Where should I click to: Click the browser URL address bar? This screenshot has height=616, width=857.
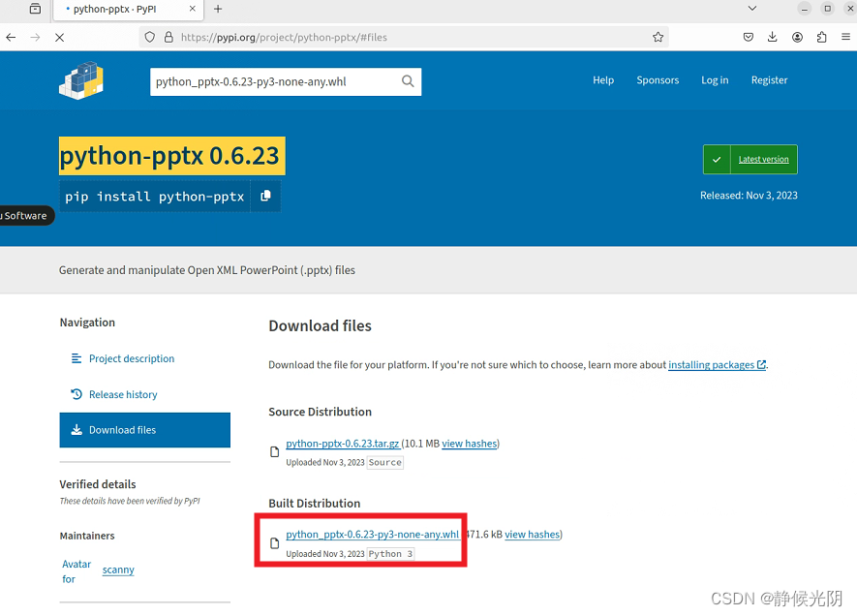pos(405,37)
